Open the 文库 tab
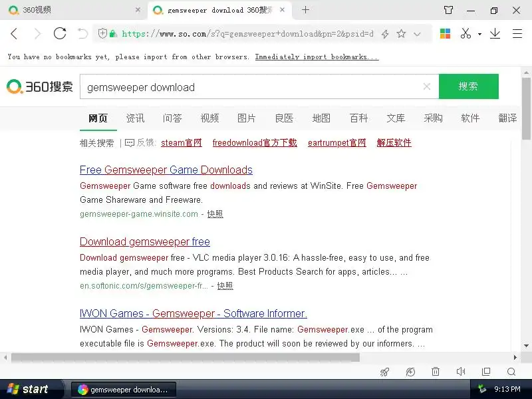Viewport: 532px width, 399px height. pyautogui.click(x=396, y=118)
